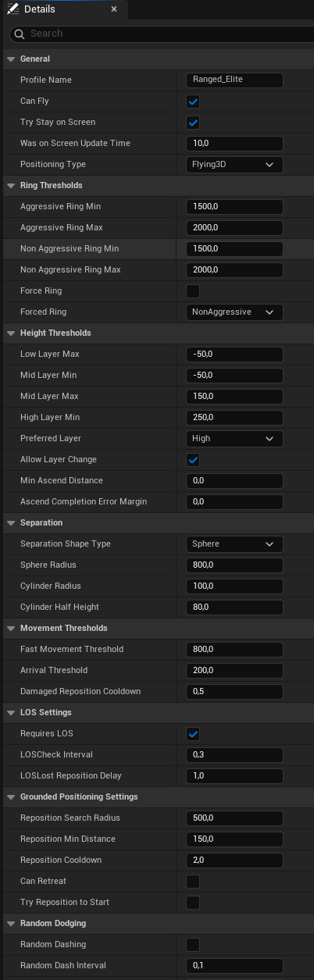Select the Preferred Layer label
The image size is (314, 980).
click(51, 439)
